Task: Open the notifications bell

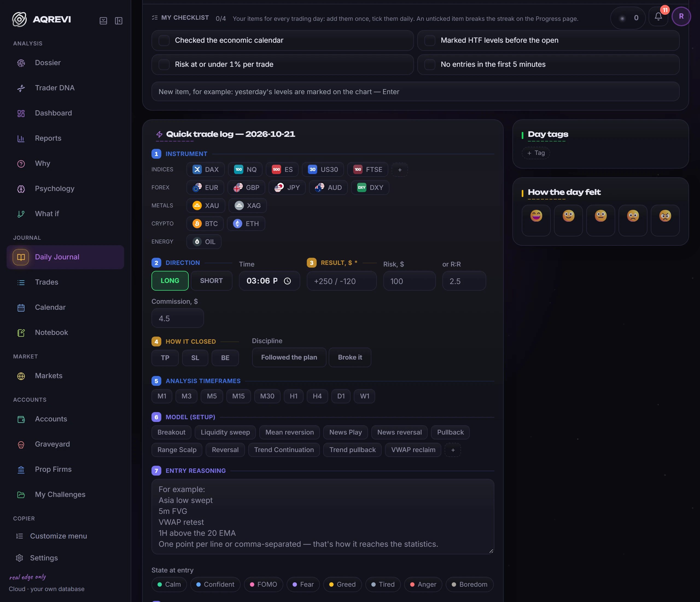Action: [658, 17]
